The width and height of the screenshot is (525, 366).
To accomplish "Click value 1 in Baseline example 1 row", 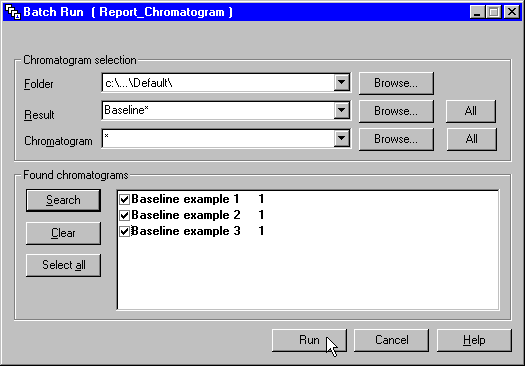I will pos(261,199).
